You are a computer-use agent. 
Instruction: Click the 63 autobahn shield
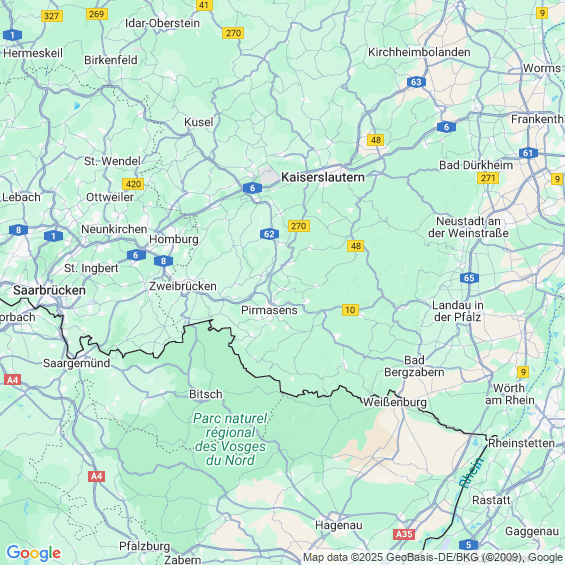click(416, 82)
